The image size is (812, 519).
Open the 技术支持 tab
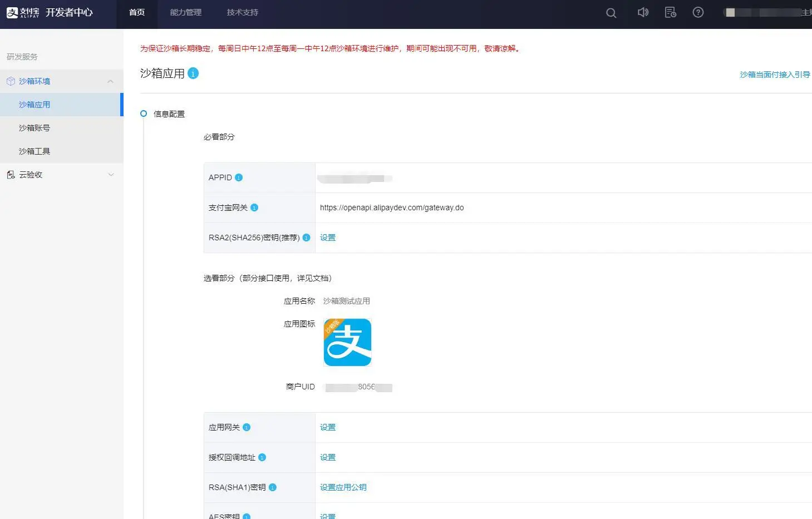(243, 12)
